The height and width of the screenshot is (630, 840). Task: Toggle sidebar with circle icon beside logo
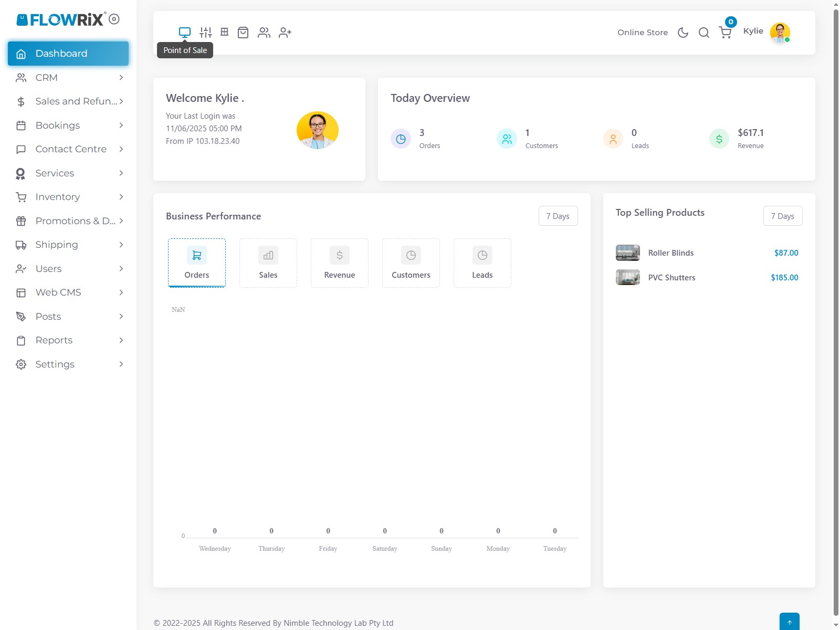[x=114, y=19]
